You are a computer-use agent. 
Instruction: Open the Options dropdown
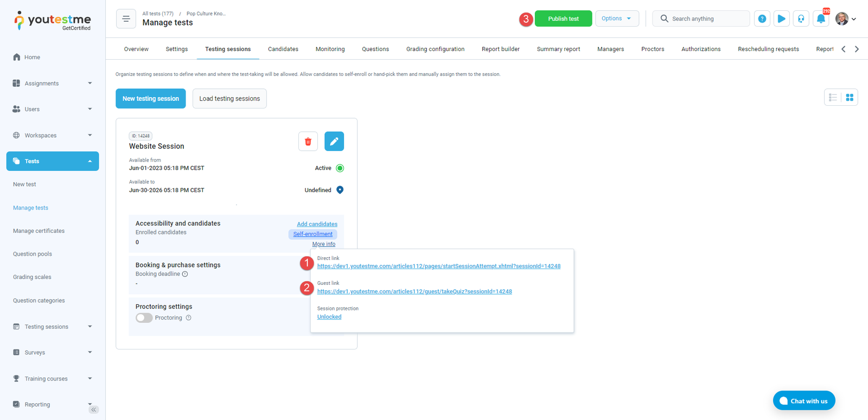click(617, 18)
